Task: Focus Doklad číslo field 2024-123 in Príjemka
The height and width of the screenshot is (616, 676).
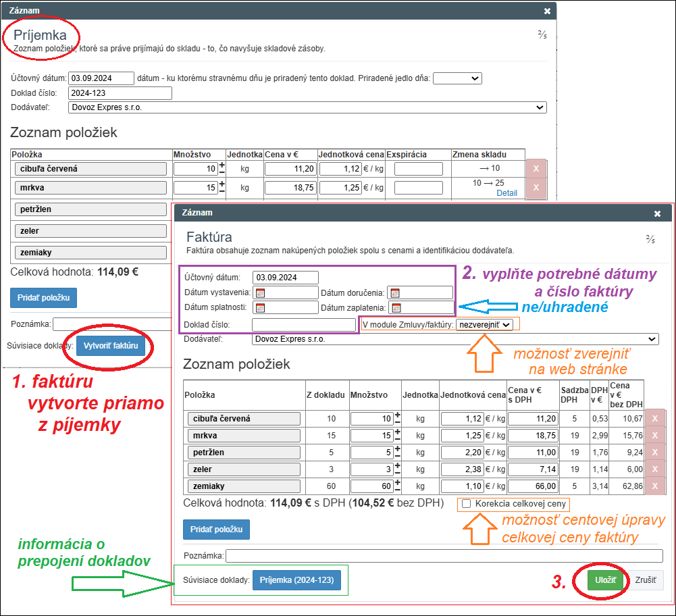Action: click(x=120, y=93)
